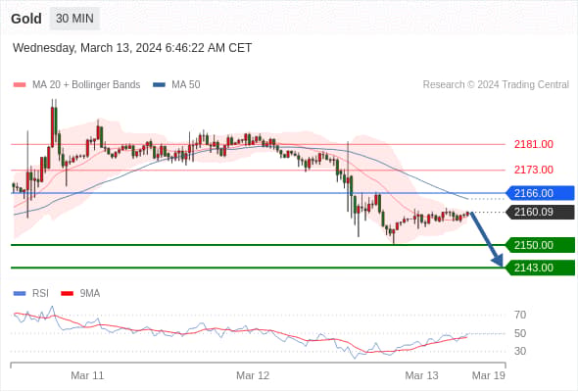Toggle the MA 20 + Bollinger Bands legend label
Viewport: 578px width, 392px height.
[x=86, y=85]
